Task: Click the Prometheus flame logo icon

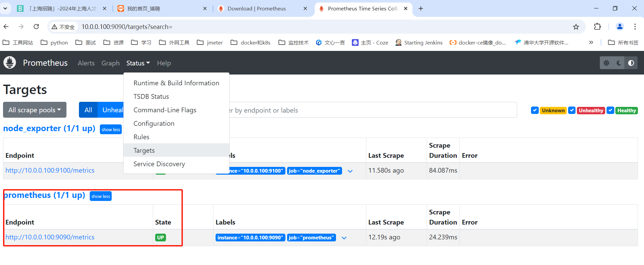Action: point(10,63)
